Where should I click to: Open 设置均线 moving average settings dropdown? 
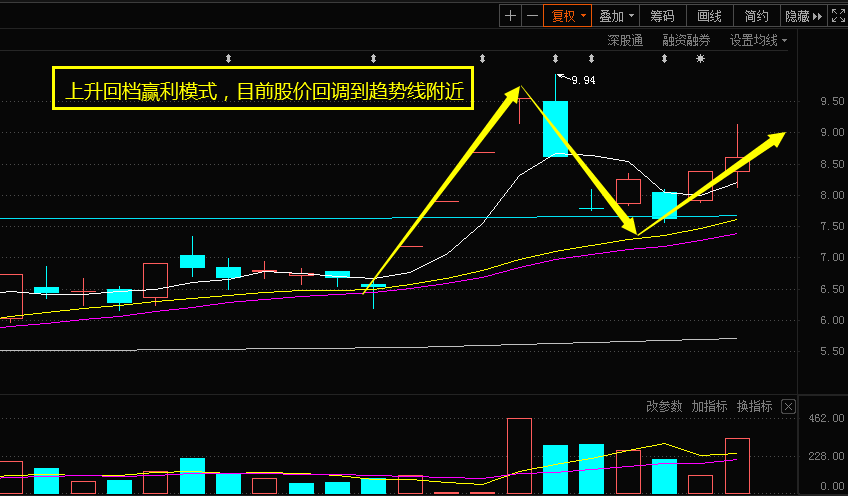tap(757, 41)
